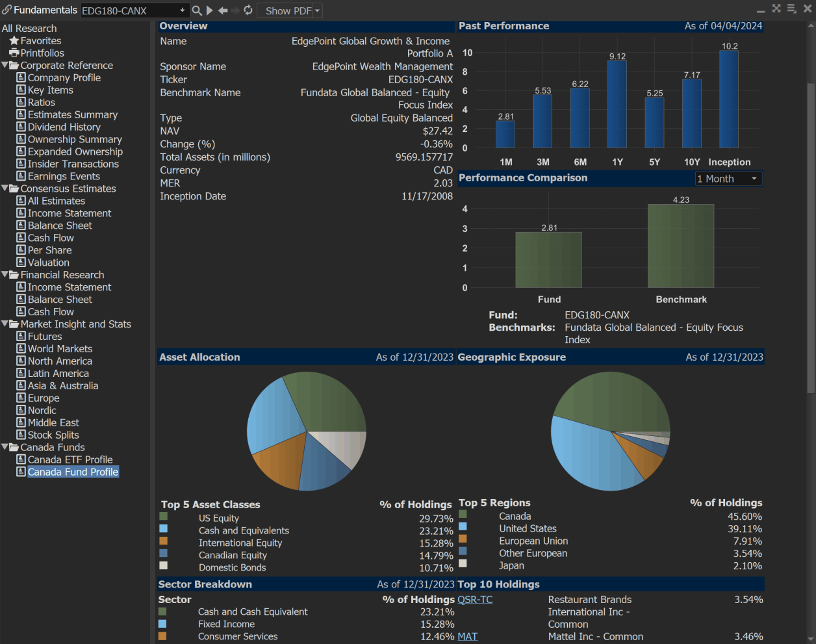Click the link chain icon beside Fundamentals
The image size is (816, 644).
pyautogui.click(x=6, y=10)
